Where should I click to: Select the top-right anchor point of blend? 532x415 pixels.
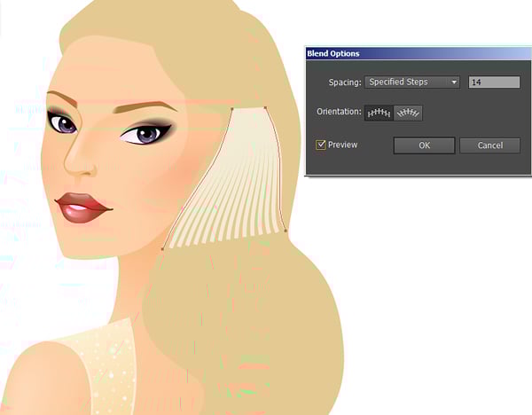(266, 108)
